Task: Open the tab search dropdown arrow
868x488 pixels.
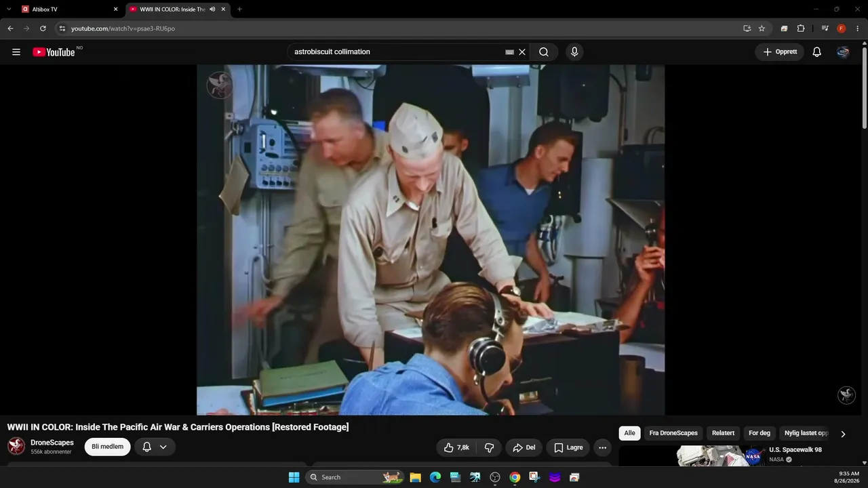Action: click(9, 9)
